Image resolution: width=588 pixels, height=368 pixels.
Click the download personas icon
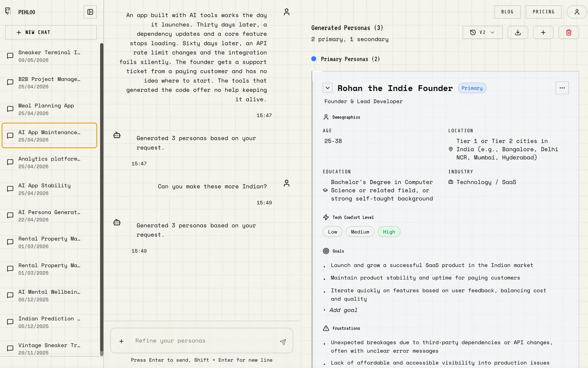(518, 32)
